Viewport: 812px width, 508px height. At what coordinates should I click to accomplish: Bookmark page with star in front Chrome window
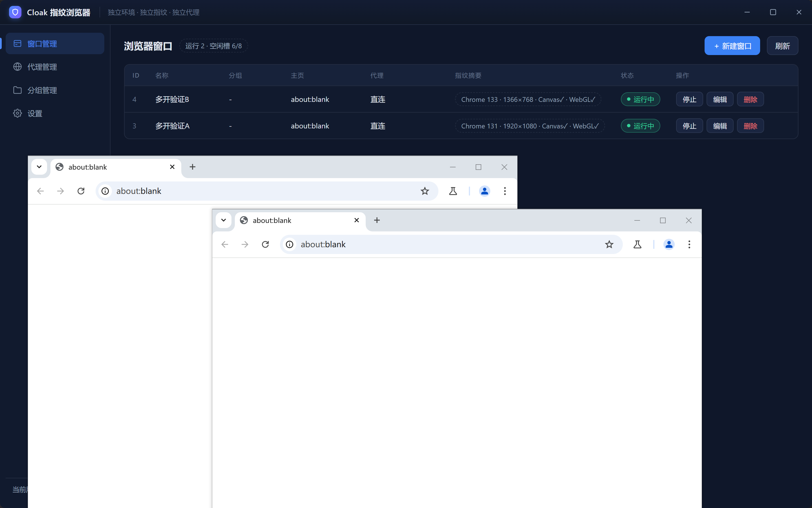pos(609,245)
